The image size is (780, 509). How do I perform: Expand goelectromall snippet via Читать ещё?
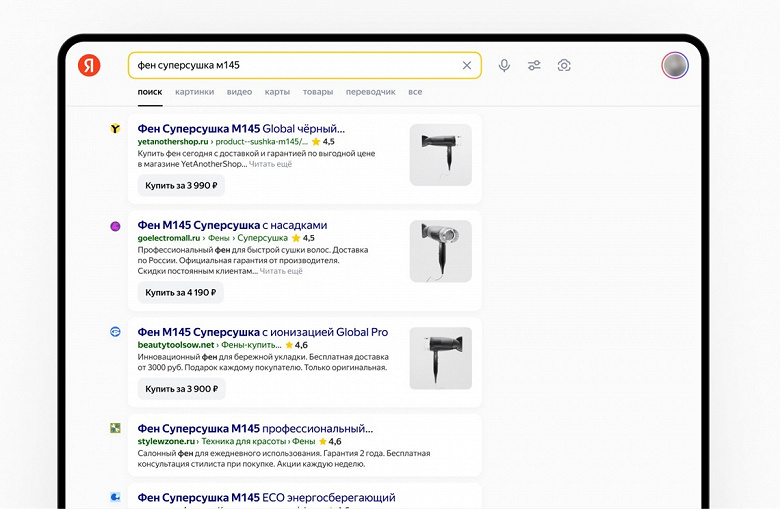click(281, 271)
